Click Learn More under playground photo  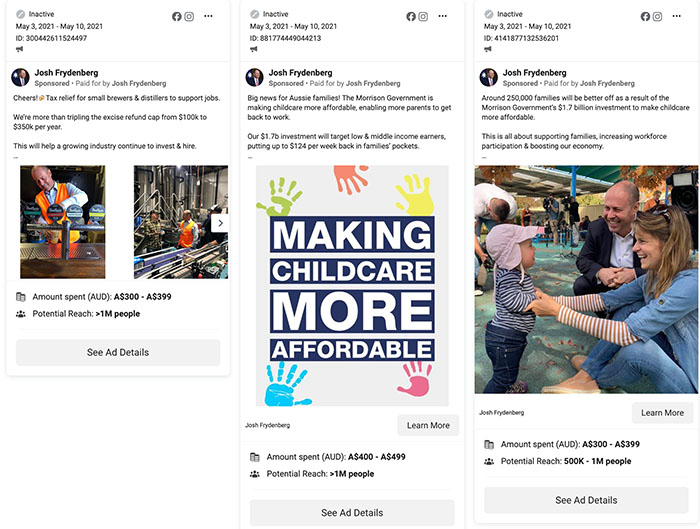(x=662, y=413)
